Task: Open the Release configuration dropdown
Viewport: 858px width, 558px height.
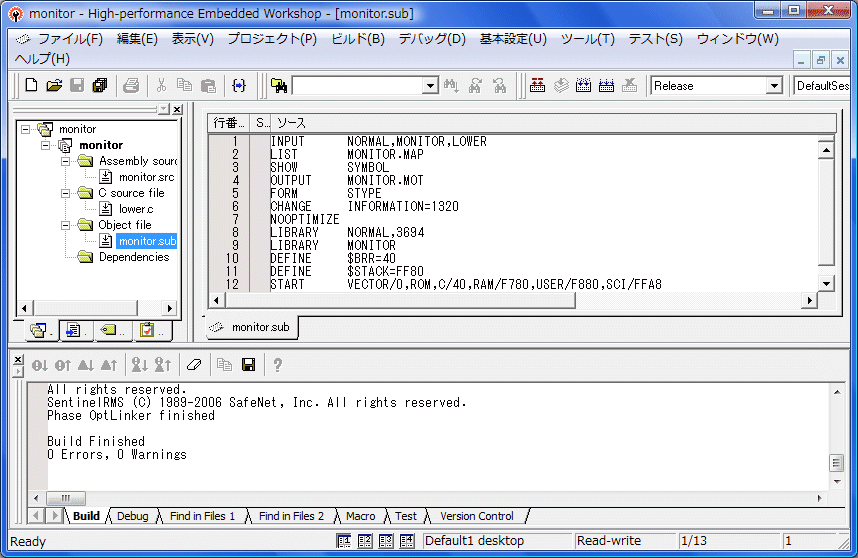Action: click(x=774, y=86)
